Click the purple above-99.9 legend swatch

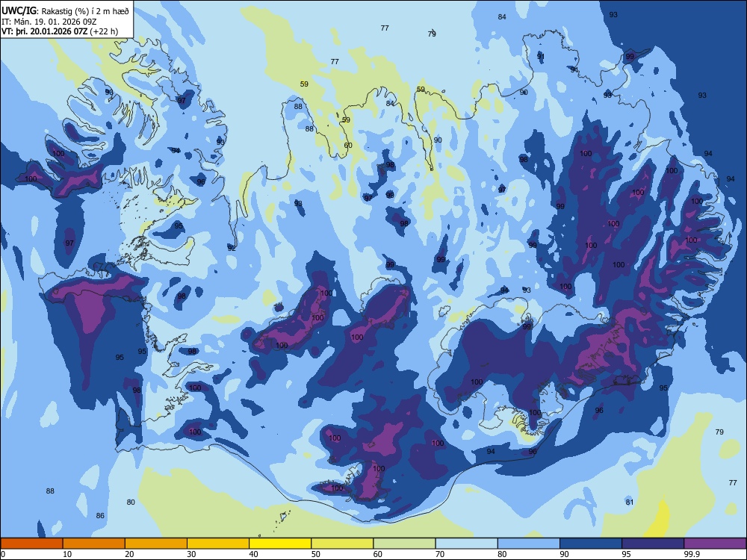715,544
